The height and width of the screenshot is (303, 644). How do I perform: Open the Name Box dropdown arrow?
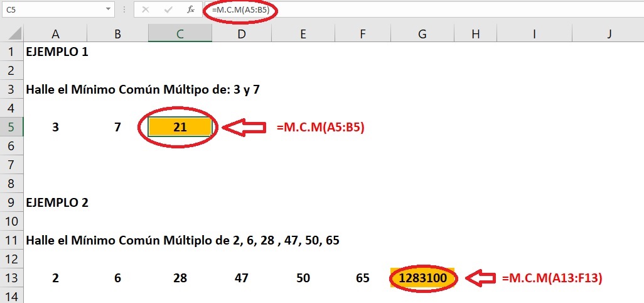click(109, 10)
